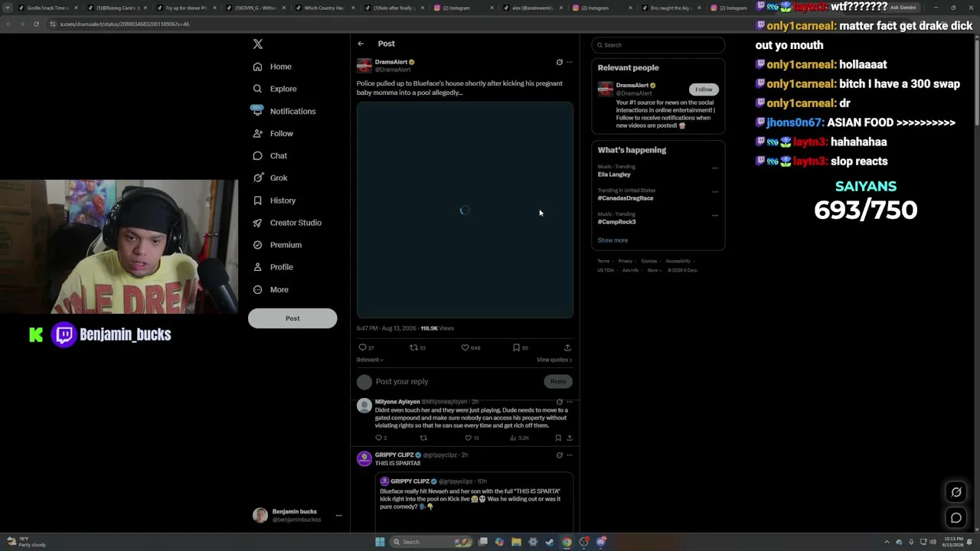This screenshot has height=551, width=980.
Task: Switch to the Fry up for dinner tab
Action: point(185,8)
